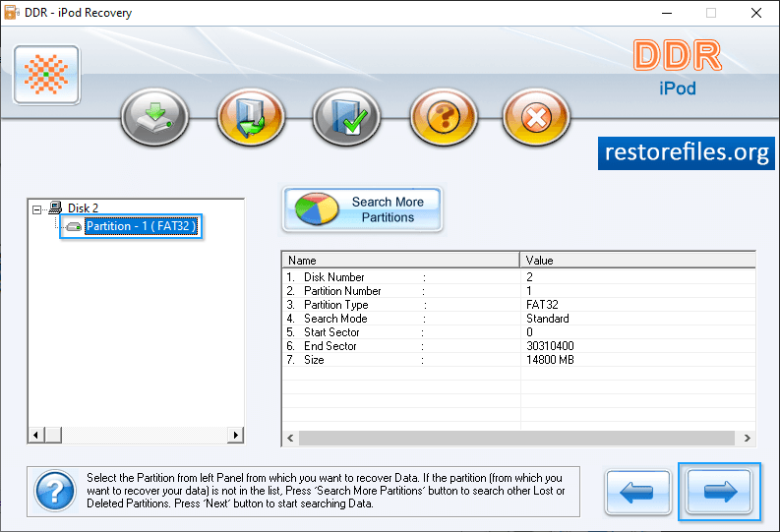Click the Standard value cell
The image size is (780, 532).
[x=548, y=319]
